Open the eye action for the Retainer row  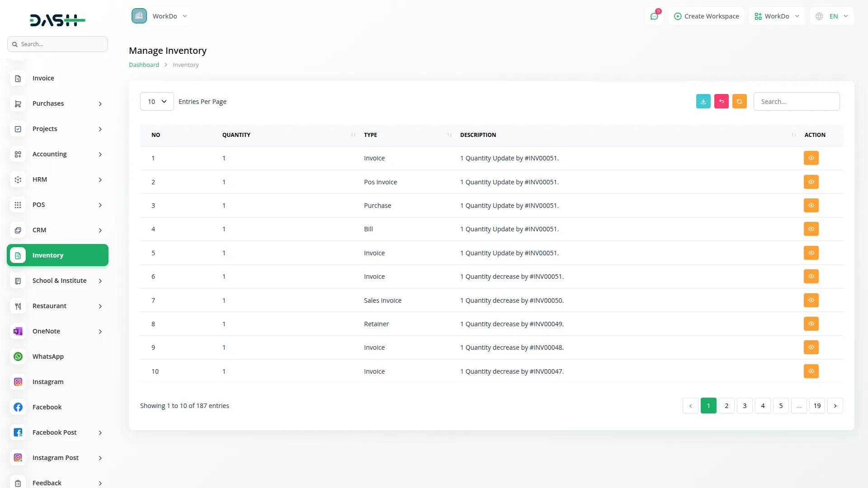(x=811, y=324)
